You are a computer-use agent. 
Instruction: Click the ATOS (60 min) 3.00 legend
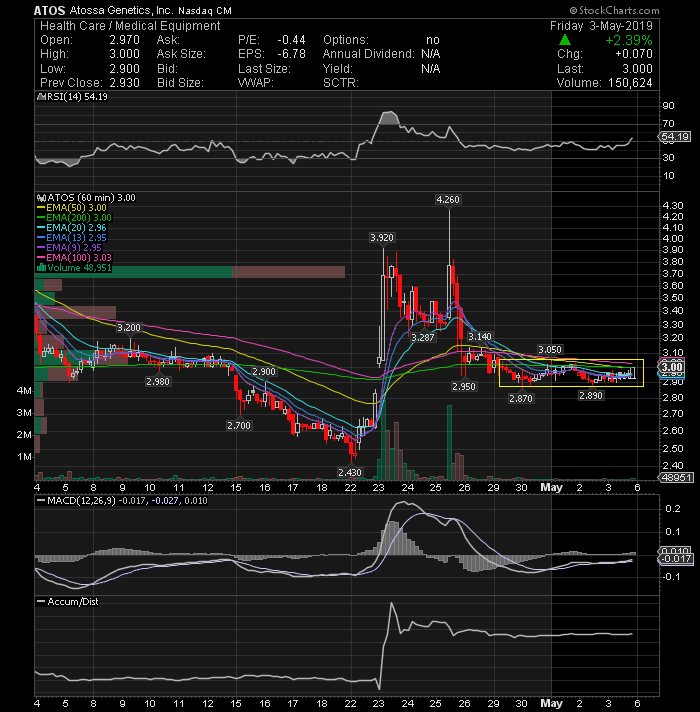[91, 198]
